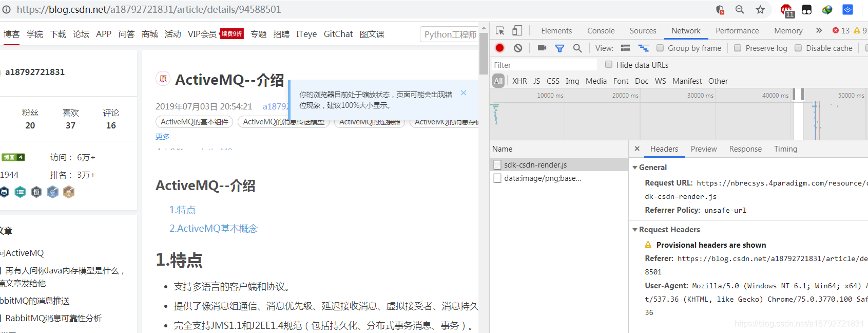Select large request rows view icon

point(625,48)
